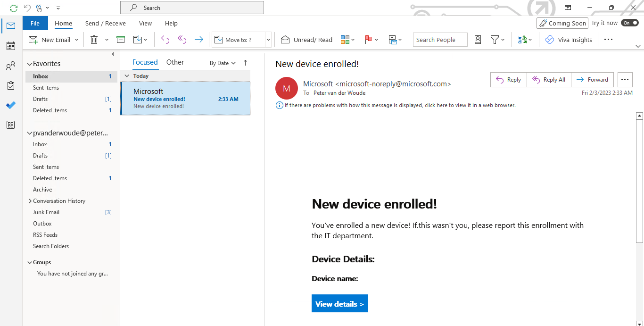The image size is (644, 326).
Task: Collapse the folder pane arrow
Action: [113, 54]
